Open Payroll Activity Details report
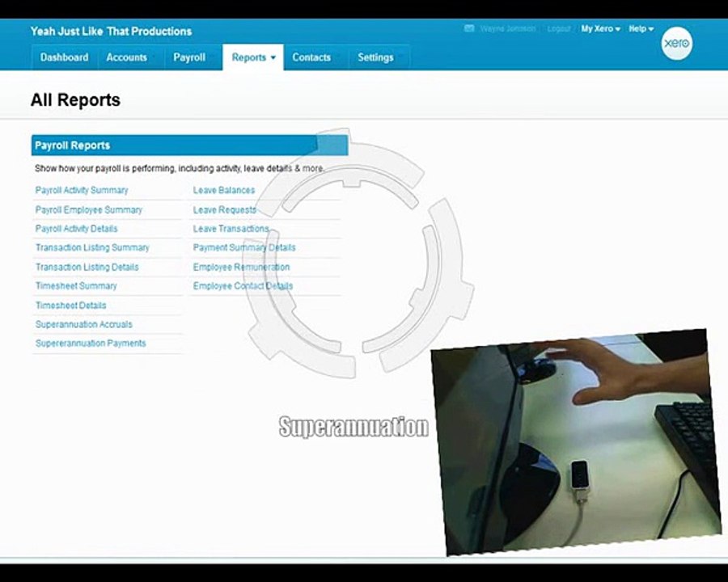The width and height of the screenshot is (728, 582). 77,229
